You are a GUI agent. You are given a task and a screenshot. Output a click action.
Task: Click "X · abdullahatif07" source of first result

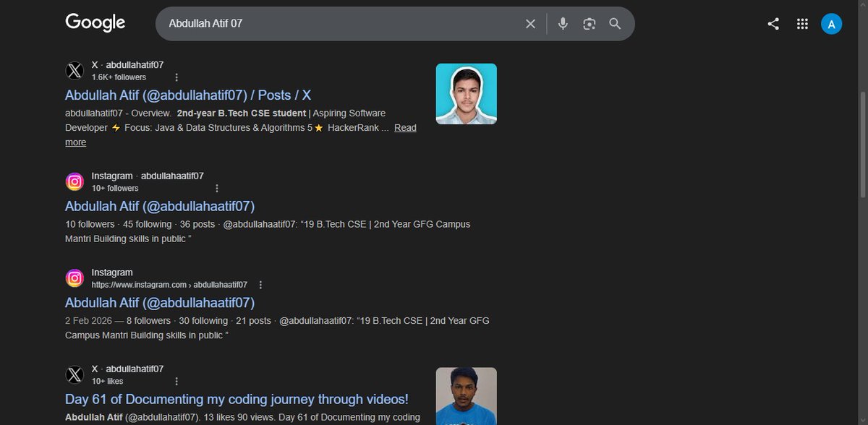127,65
